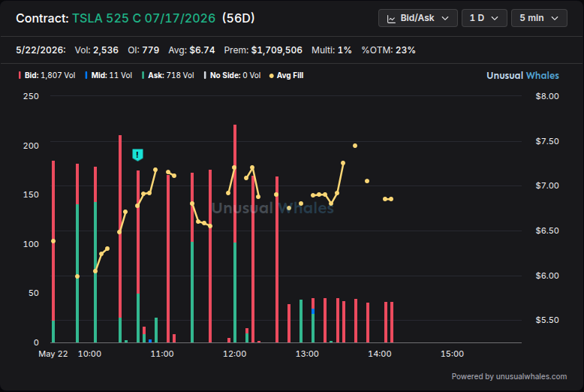Click the teal alert flag marker on chart
Viewport: 584px width, 392px height.
pyautogui.click(x=137, y=154)
